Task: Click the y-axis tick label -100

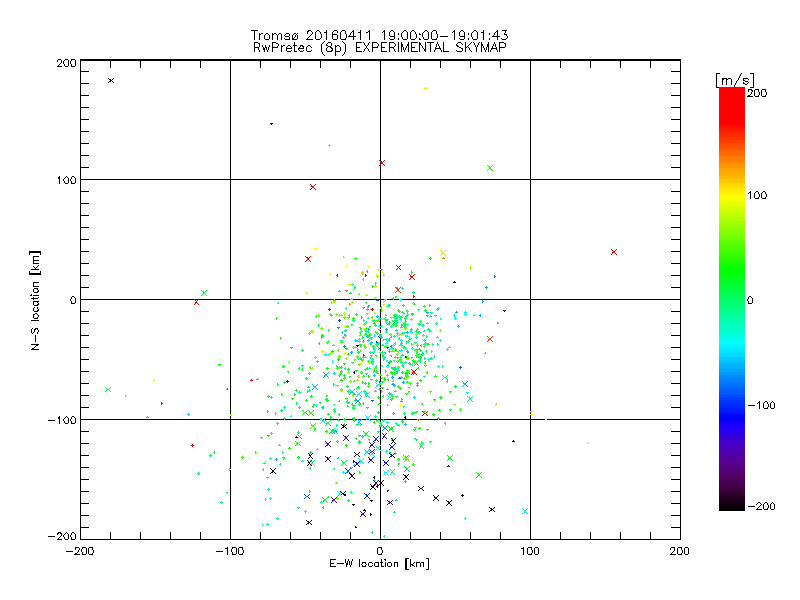Action: click(62, 420)
